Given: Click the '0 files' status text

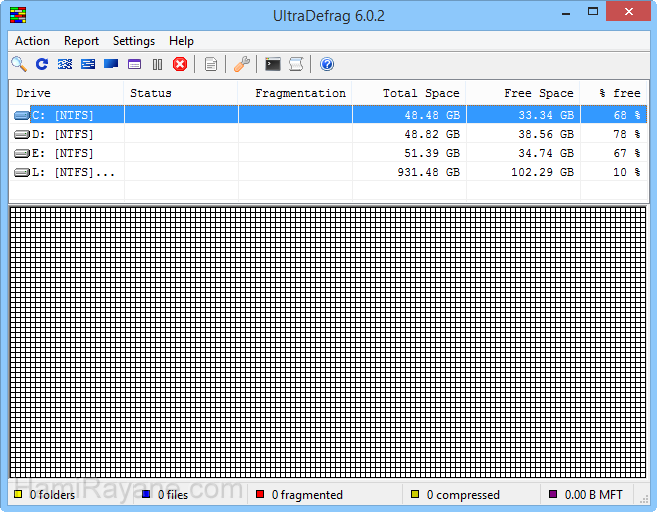Looking at the screenshot, I should pyautogui.click(x=173, y=495).
